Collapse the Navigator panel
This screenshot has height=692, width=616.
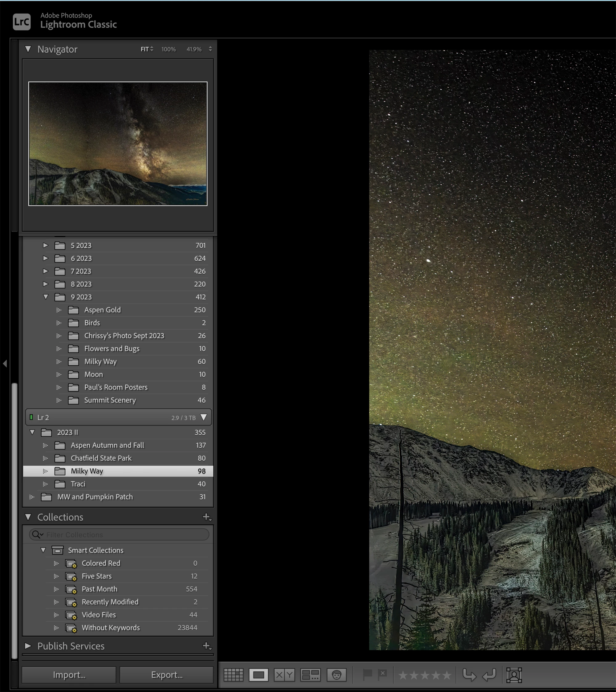(x=28, y=49)
